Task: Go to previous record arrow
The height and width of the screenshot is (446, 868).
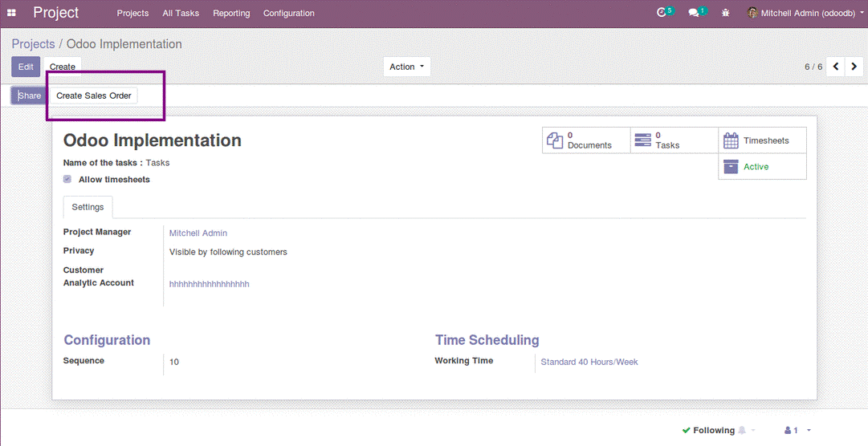Action: pyautogui.click(x=835, y=67)
